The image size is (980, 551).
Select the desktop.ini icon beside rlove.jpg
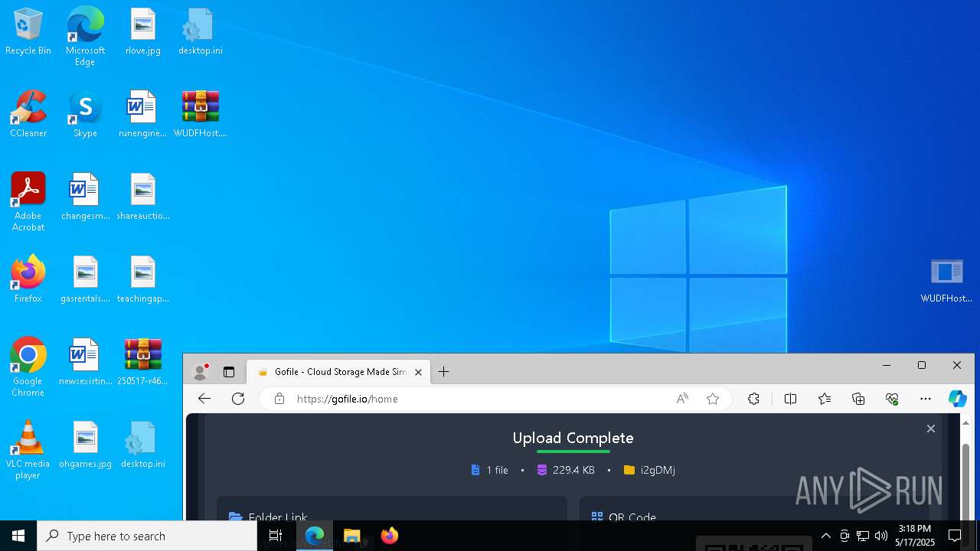200,32
